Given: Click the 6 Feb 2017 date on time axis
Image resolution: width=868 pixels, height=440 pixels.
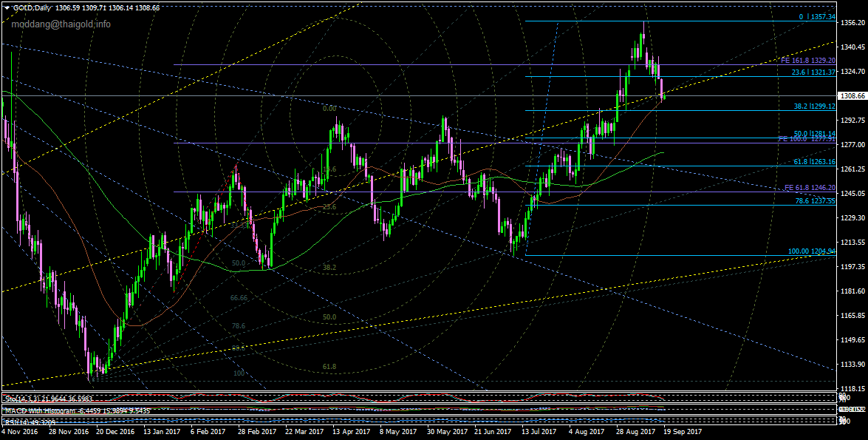Looking at the screenshot, I should pos(208,431).
